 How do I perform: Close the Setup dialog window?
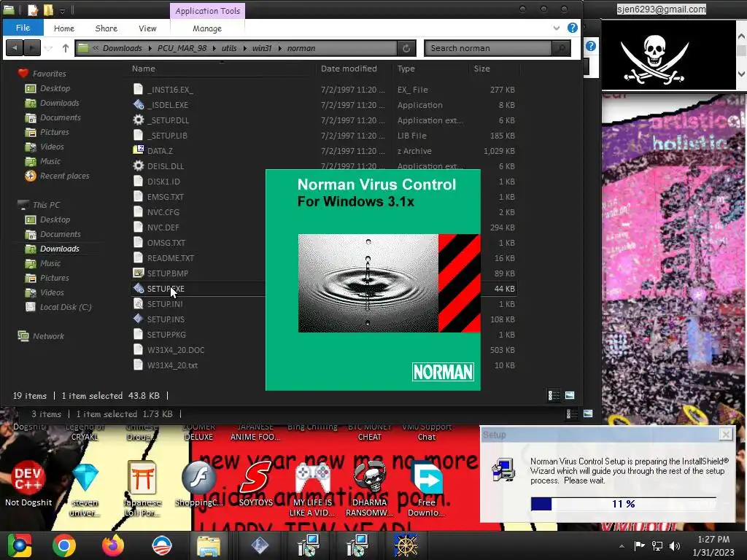tap(725, 435)
